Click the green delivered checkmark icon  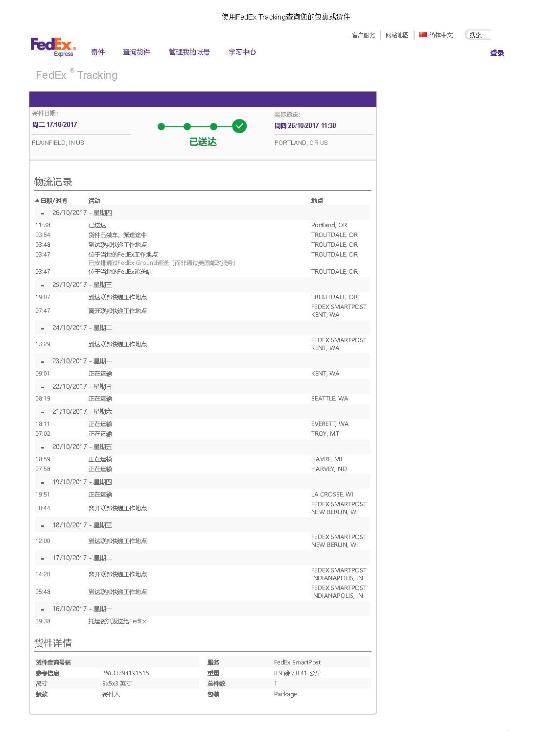pyautogui.click(x=239, y=126)
